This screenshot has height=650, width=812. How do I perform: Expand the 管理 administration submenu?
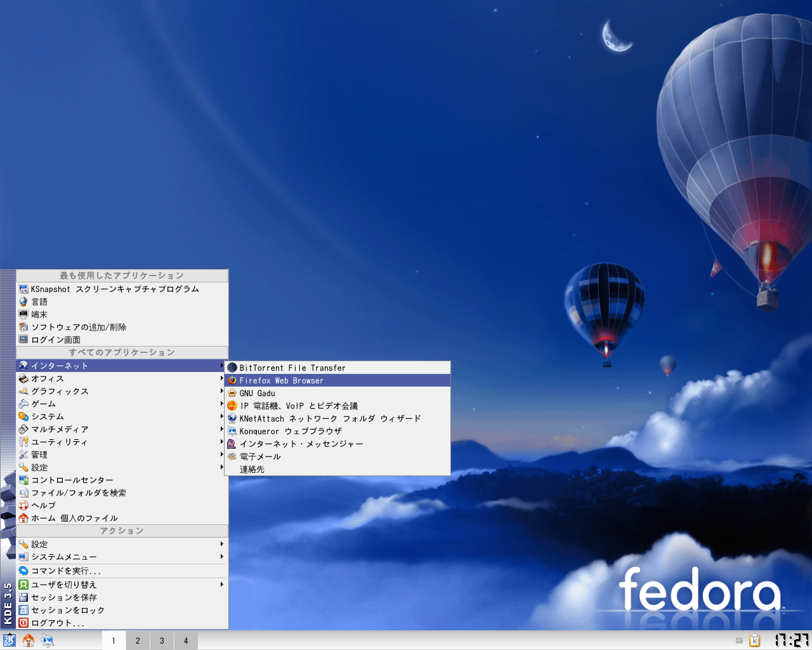(122, 454)
